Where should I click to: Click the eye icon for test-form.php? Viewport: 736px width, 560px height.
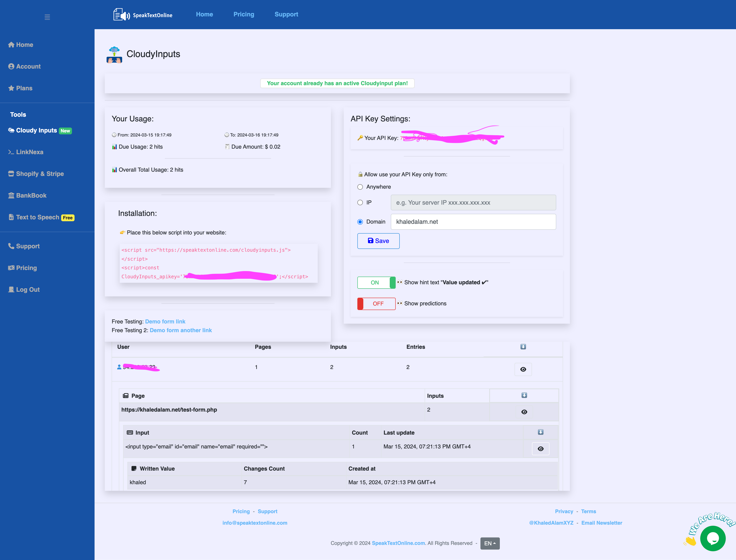[524, 412]
